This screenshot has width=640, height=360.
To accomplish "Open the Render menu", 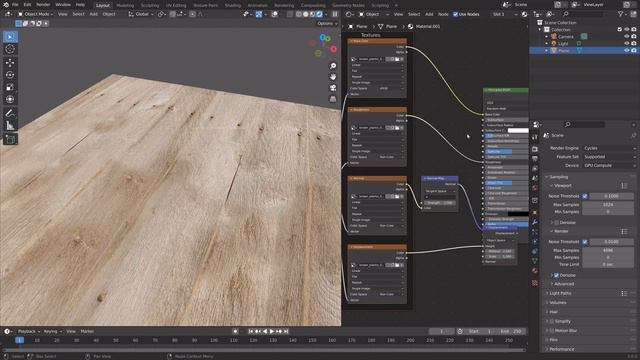I will [x=43, y=4].
